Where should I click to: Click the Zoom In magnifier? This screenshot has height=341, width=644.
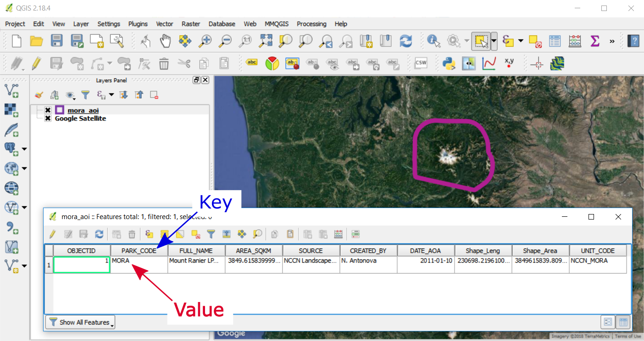(205, 41)
